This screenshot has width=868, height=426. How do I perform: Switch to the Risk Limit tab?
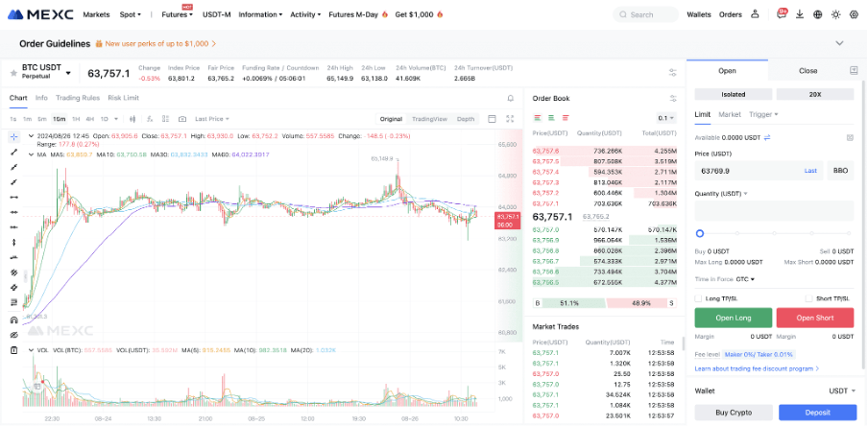pos(124,98)
